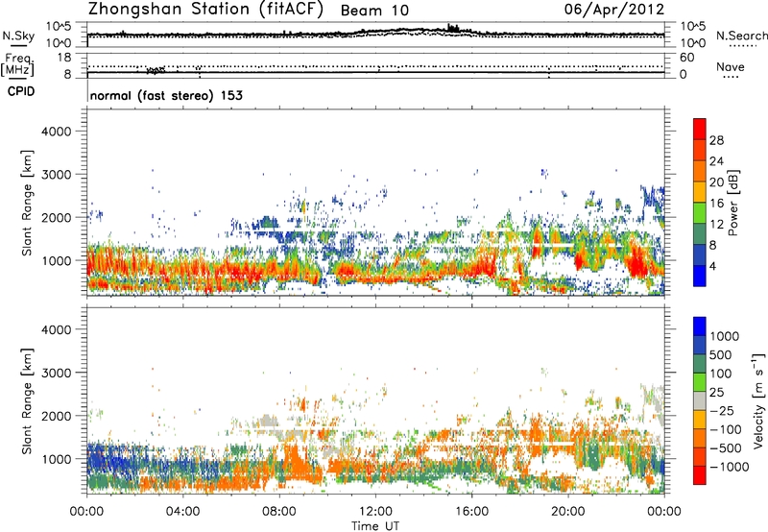Select the '60' tick on the Nave axis
The image size is (768, 532).
pyautogui.click(x=686, y=58)
